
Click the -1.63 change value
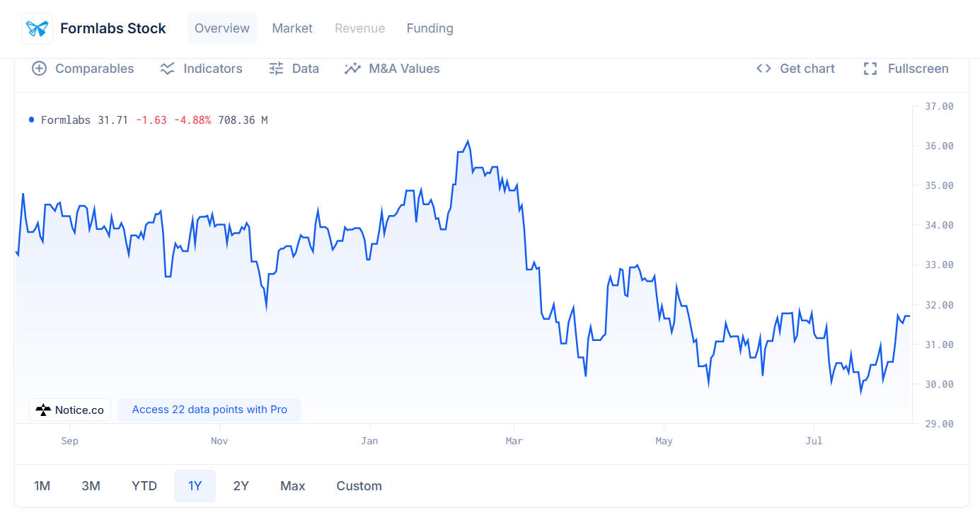151,120
